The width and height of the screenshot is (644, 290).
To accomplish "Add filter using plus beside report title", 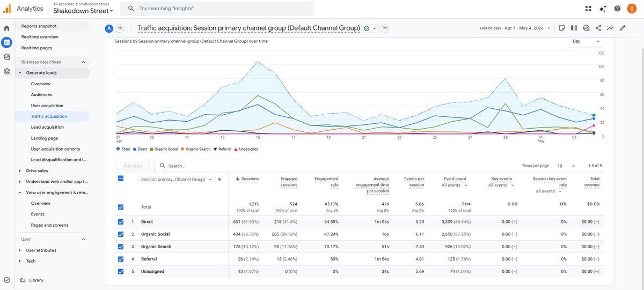I will pyautogui.click(x=385, y=28).
